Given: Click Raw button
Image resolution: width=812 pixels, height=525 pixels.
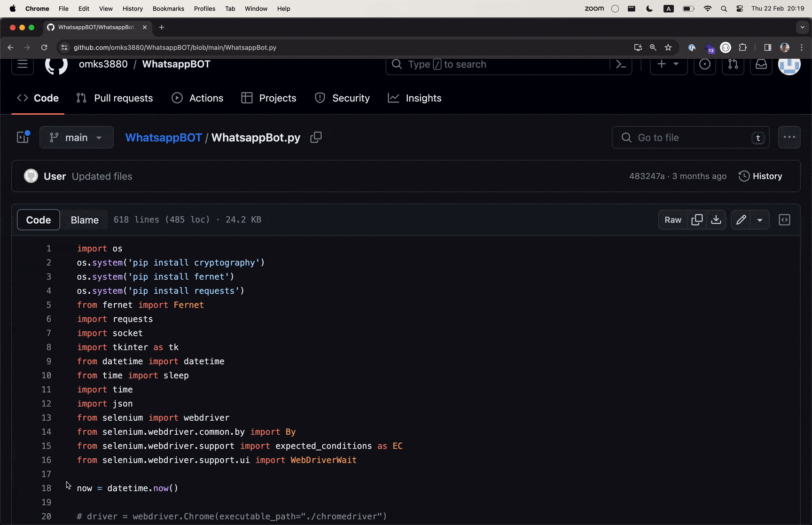Looking at the screenshot, I should tap(673, 219).
